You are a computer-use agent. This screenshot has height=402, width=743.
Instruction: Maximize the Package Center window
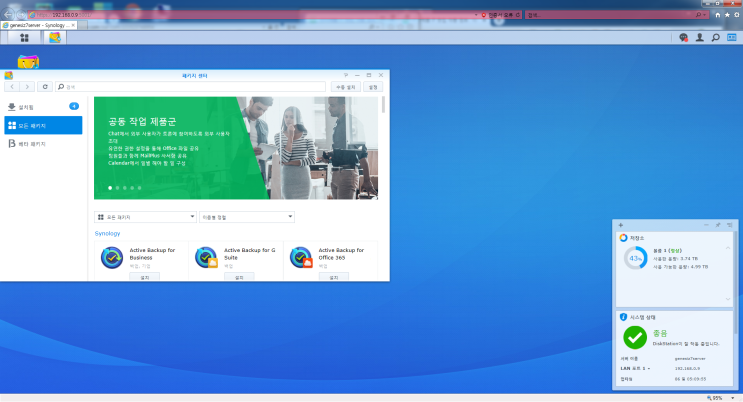pos(369,75)
